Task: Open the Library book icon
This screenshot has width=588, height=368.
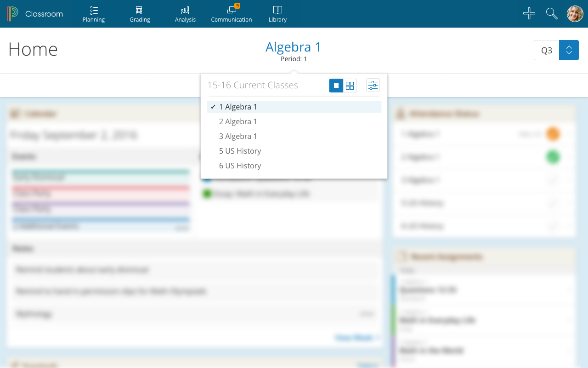Action: pos(277,10)
